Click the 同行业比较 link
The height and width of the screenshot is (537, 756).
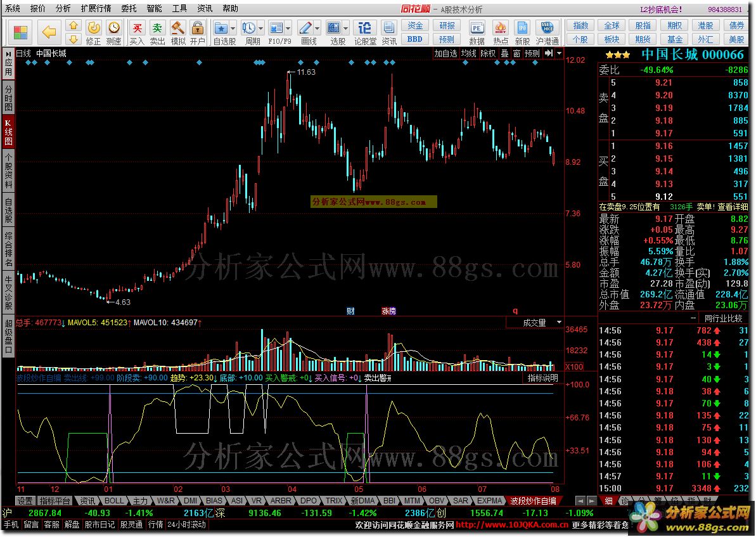[722, 318]
